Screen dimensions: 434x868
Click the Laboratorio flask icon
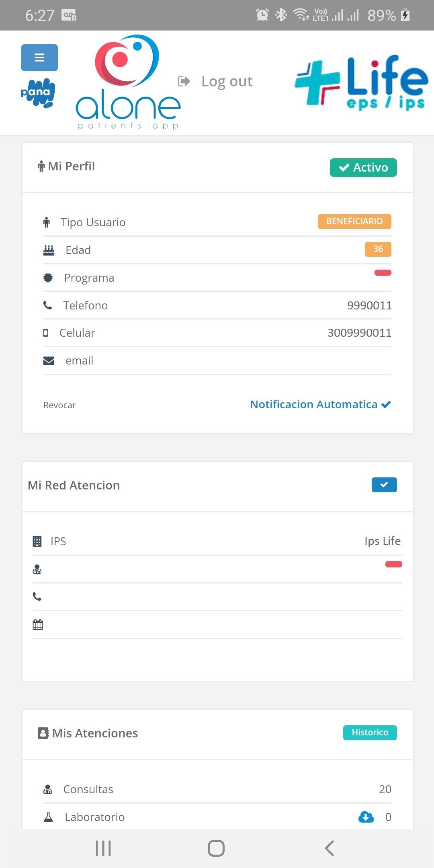(x=48, y=817)
